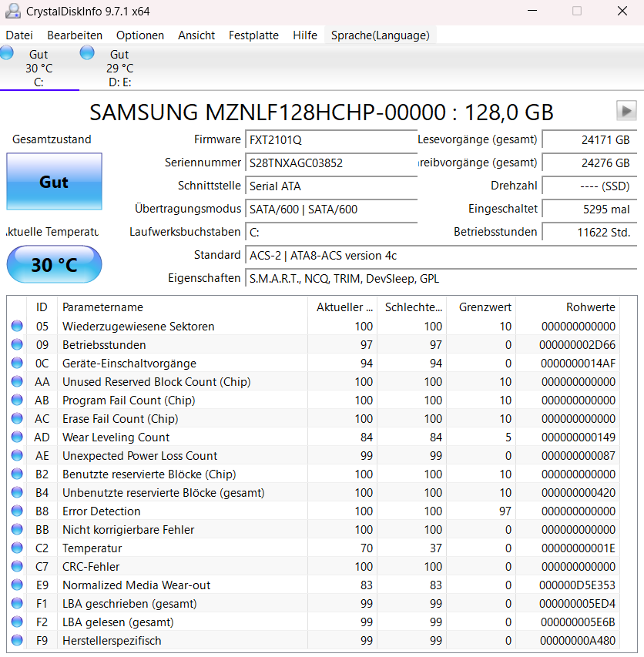The image size is (644, 657).
Task: Select drive D: E: status icon in disk bar
Action: click(x=87, y=53)
